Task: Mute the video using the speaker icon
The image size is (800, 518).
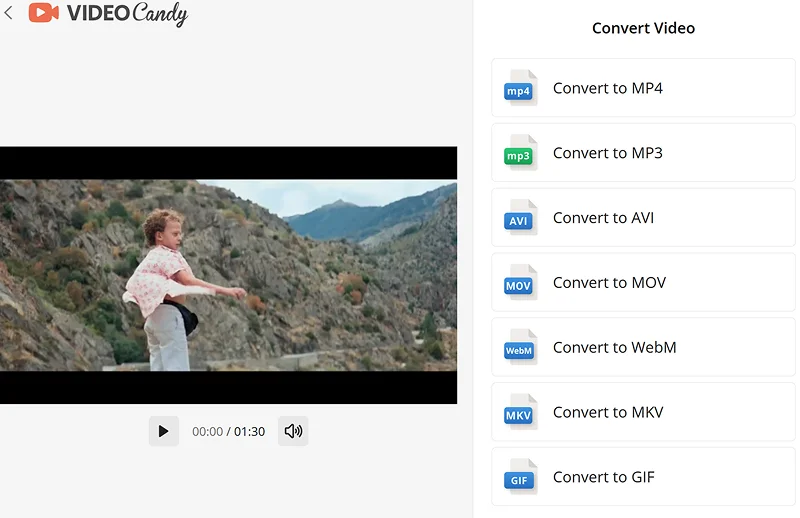Action: click(x=293, y=431)
